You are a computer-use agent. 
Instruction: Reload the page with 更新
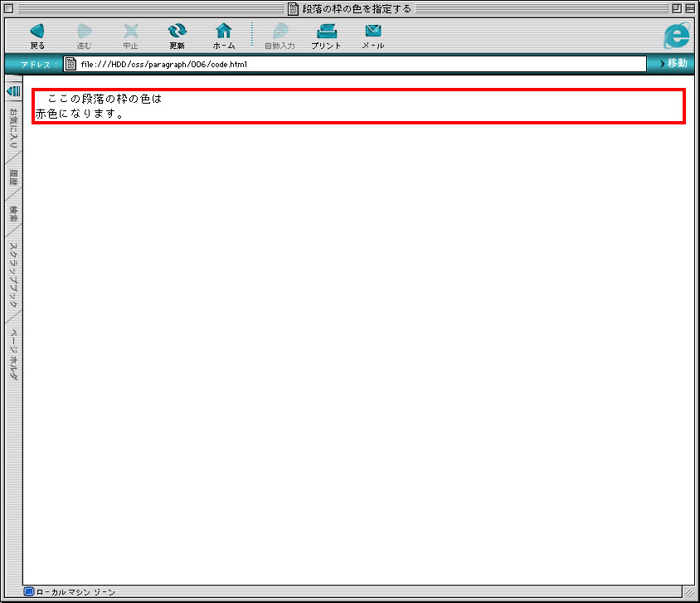coord(177,36)
